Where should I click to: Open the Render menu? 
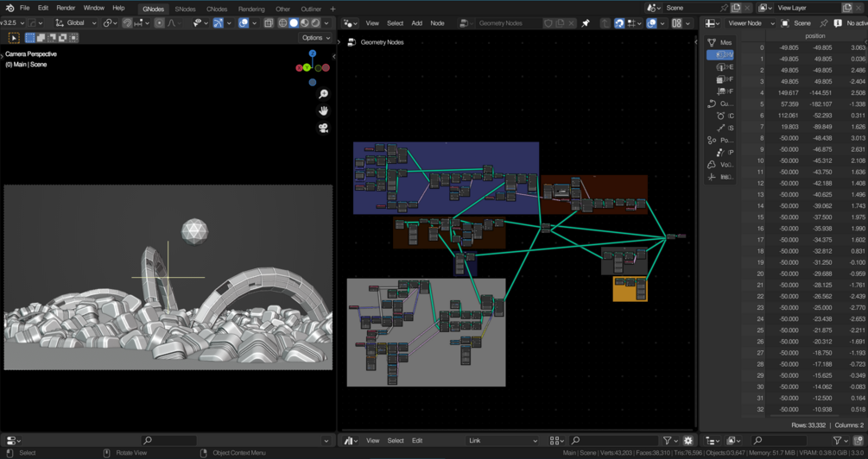coord(66,9)
